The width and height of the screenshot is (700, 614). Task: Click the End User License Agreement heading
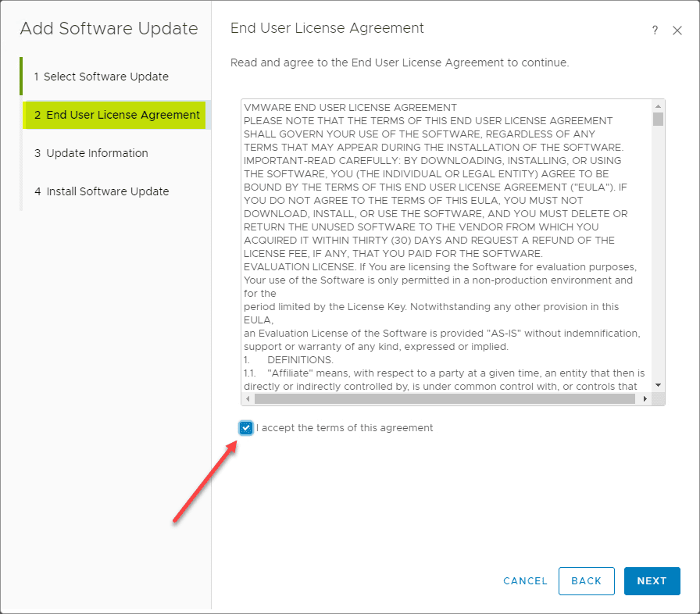[x=327, y=28]
